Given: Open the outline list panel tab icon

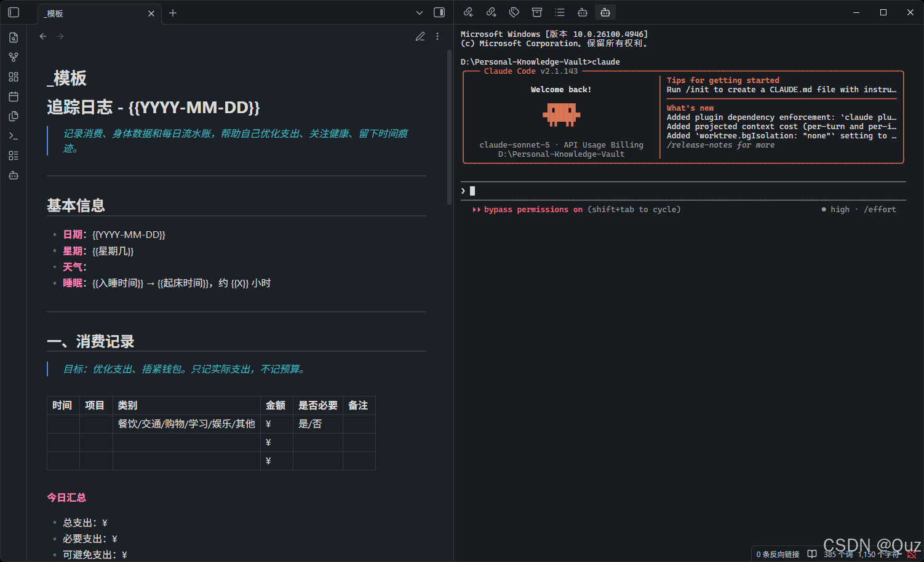Looking at the screenshot, I should tap(560, 12).
